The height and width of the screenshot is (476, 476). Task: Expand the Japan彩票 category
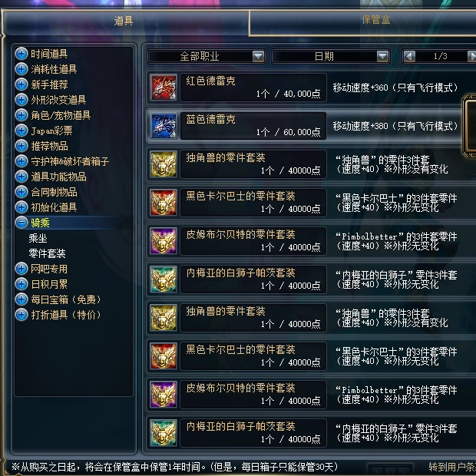coord(21,131)
